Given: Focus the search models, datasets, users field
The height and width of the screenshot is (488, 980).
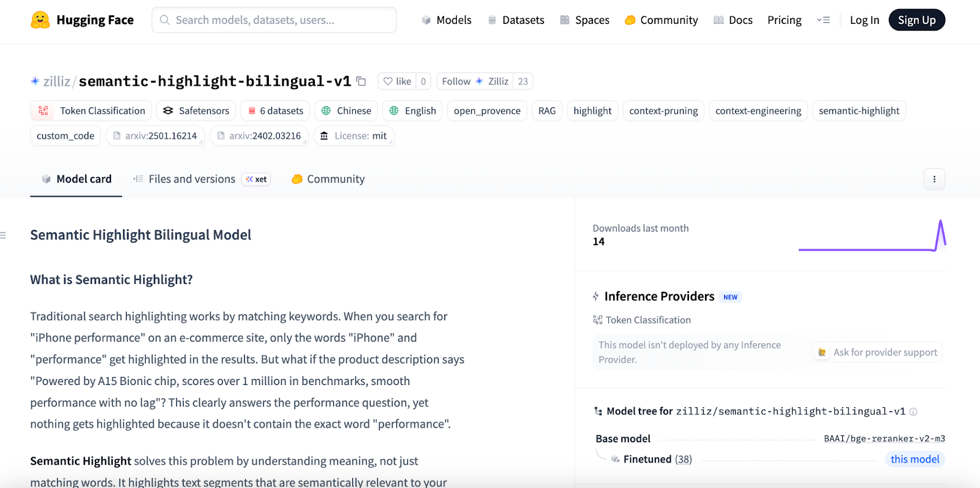Looking at the screenshot, I should pos(274,20).
